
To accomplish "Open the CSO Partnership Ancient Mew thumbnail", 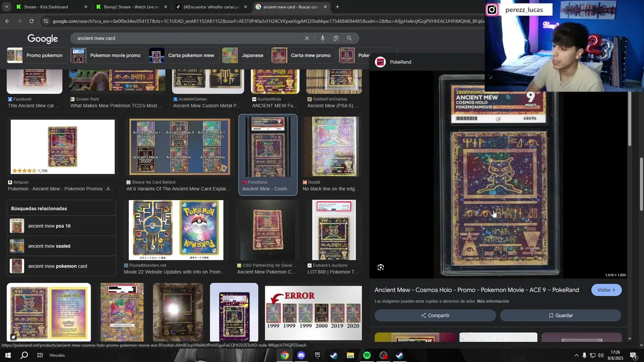I will click(x=268, y=230).
